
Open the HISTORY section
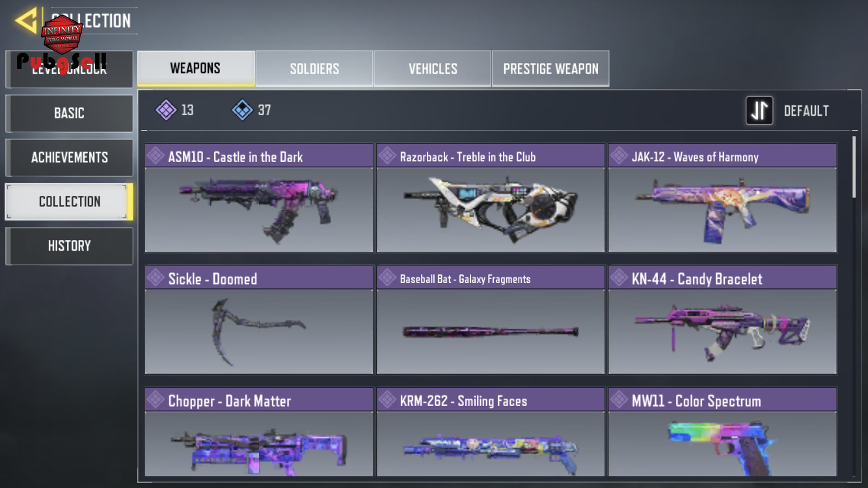(x=70, y=246)
